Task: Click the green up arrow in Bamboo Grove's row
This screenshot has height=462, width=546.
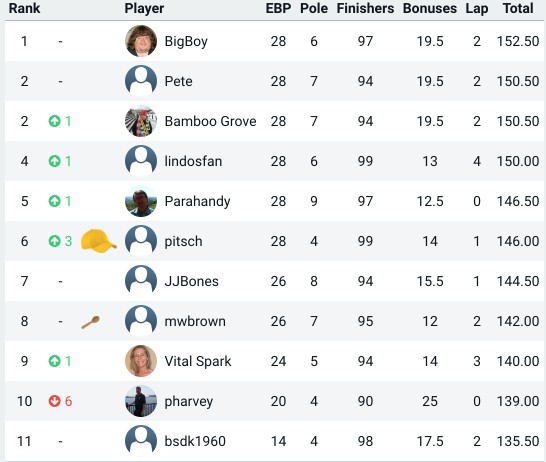Action: 54,121
